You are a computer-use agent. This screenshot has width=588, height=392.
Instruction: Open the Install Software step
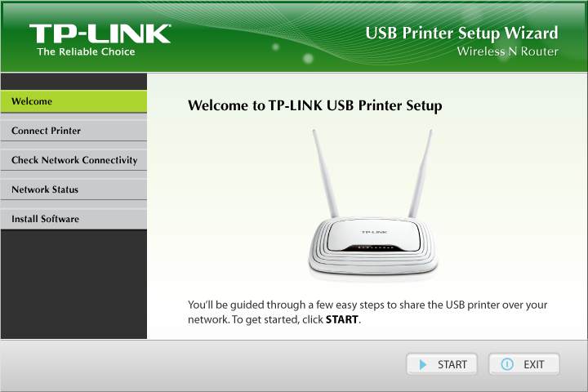pos(73,219)
